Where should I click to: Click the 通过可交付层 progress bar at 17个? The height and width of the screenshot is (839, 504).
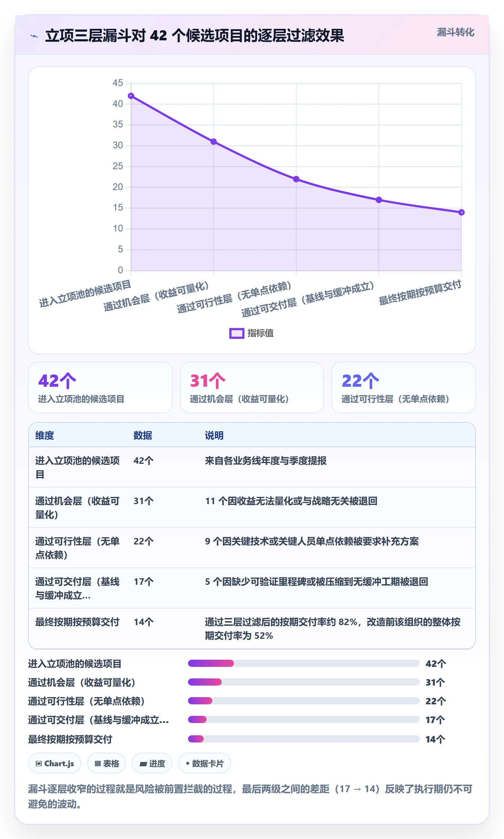click(x=303, y=719)
